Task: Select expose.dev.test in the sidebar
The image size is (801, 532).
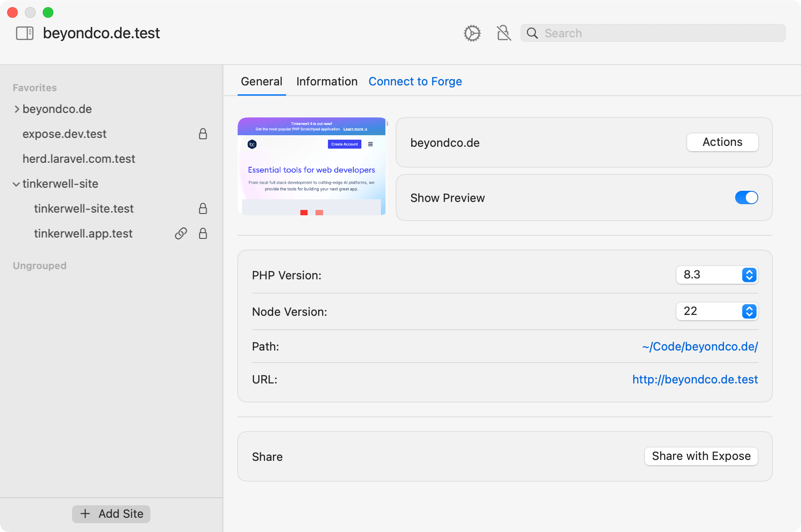Action: point(65,134)
